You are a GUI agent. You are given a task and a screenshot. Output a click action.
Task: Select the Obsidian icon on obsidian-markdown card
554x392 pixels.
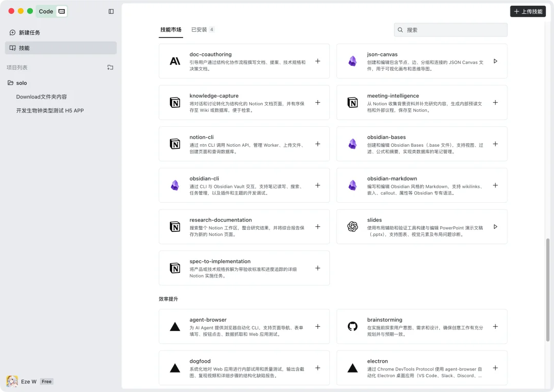(x=352, y=185)
